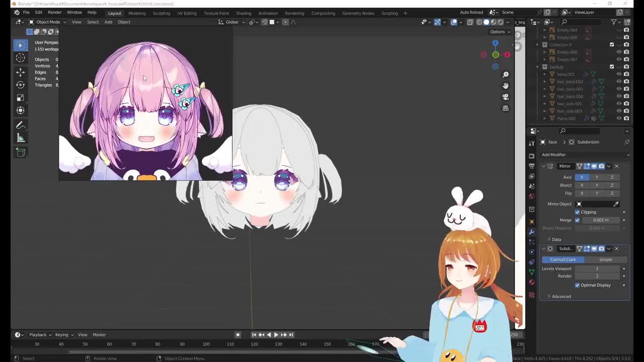Open the viewport Options dropdown
Screen dimensions: 644x362
(x=500, y=32)
